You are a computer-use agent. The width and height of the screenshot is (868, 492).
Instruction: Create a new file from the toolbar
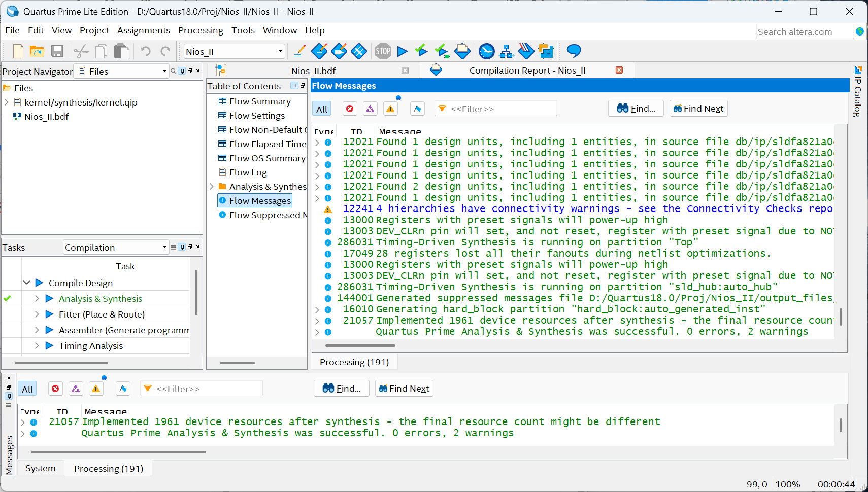coord(18,51)
